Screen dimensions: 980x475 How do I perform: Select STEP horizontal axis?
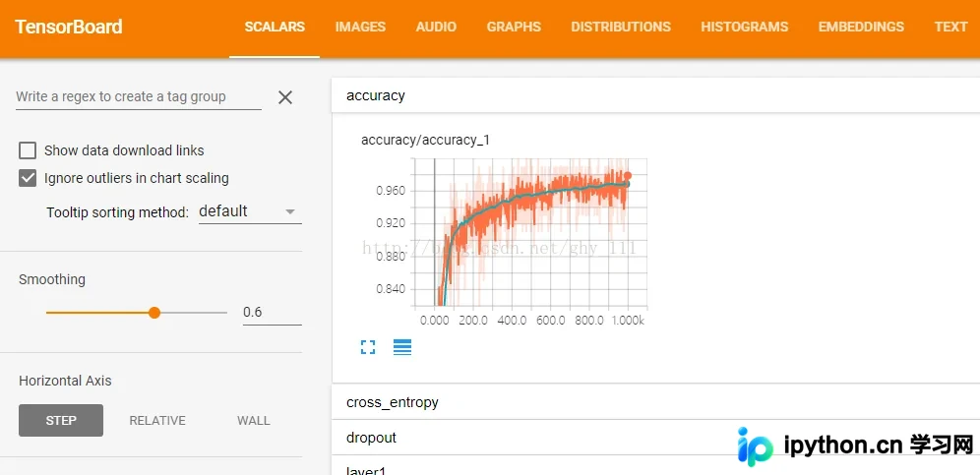point(61,421)
